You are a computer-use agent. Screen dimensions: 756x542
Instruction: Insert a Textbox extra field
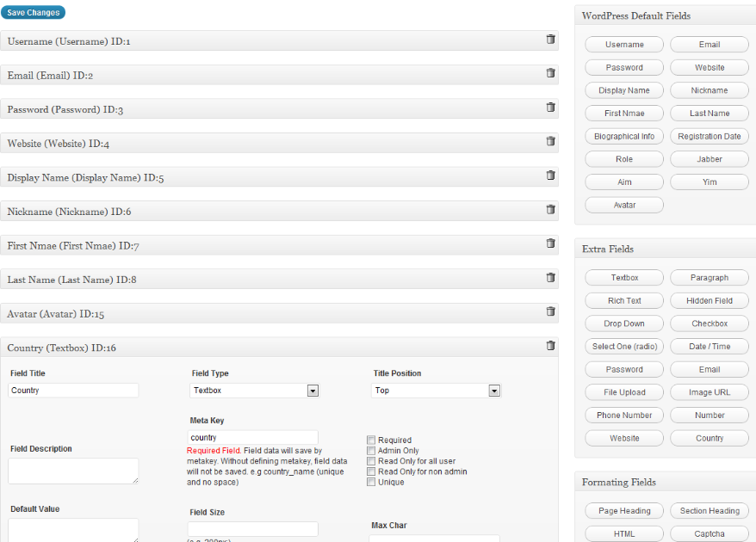click(624, 278)
